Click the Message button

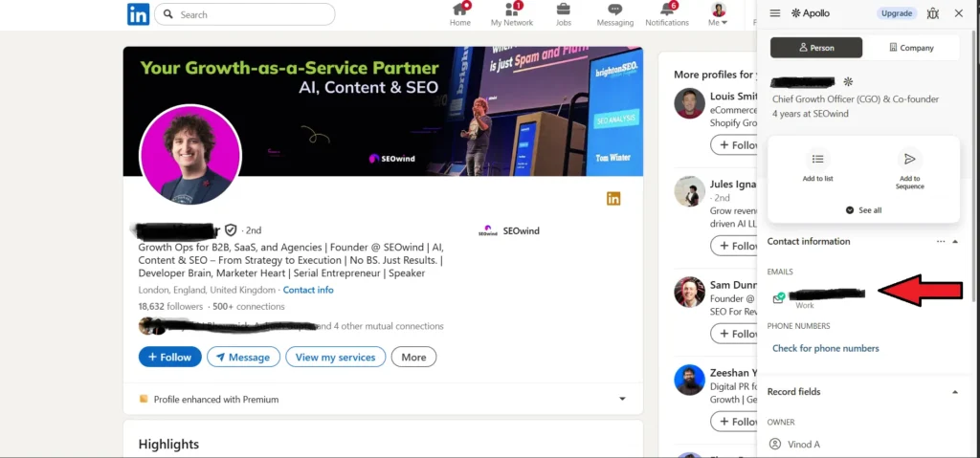243,357
